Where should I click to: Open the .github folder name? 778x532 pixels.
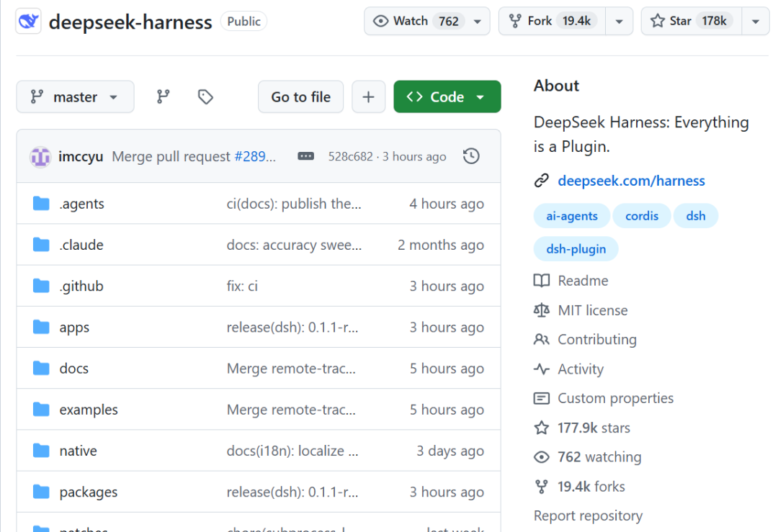[x=81, y=286]
